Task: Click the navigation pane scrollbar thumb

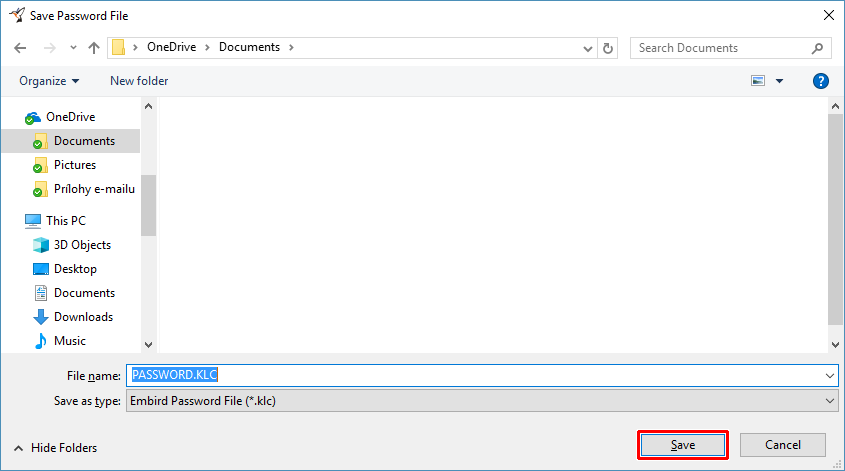Action: 149,205
